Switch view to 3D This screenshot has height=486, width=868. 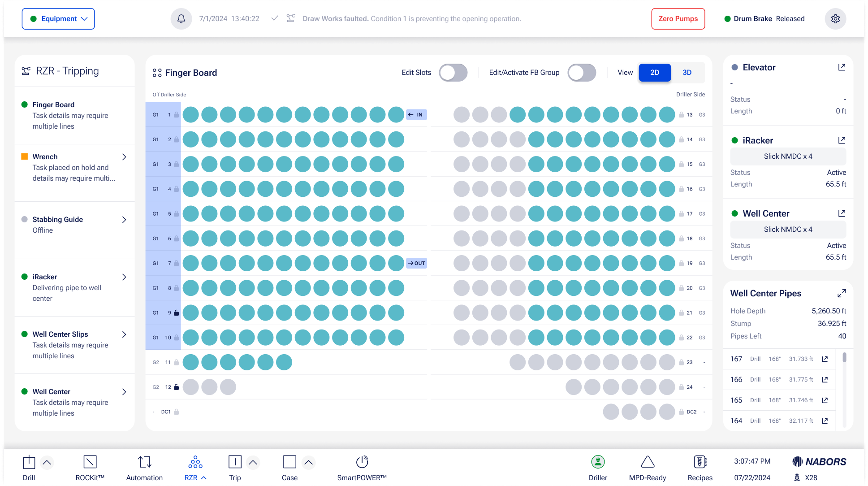687,73
